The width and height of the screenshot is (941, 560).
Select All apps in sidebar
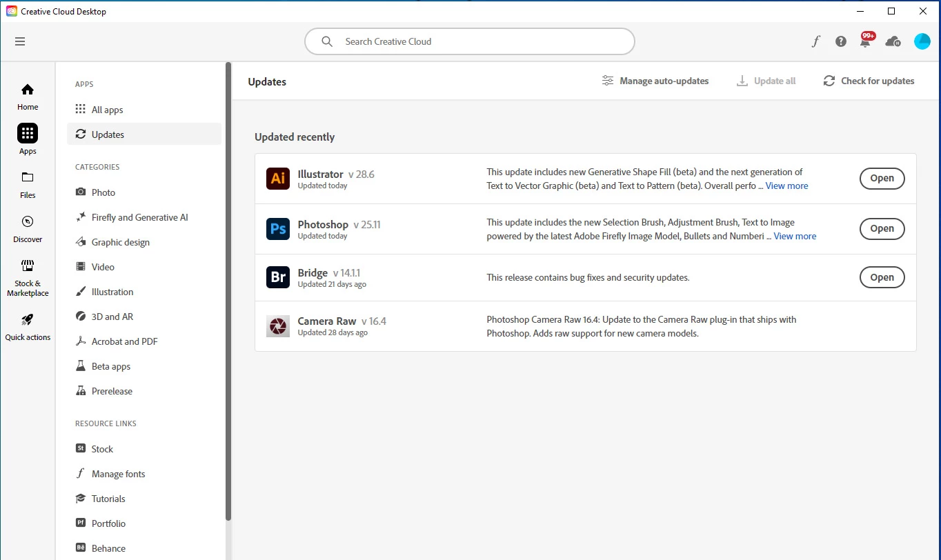(144, 110)
